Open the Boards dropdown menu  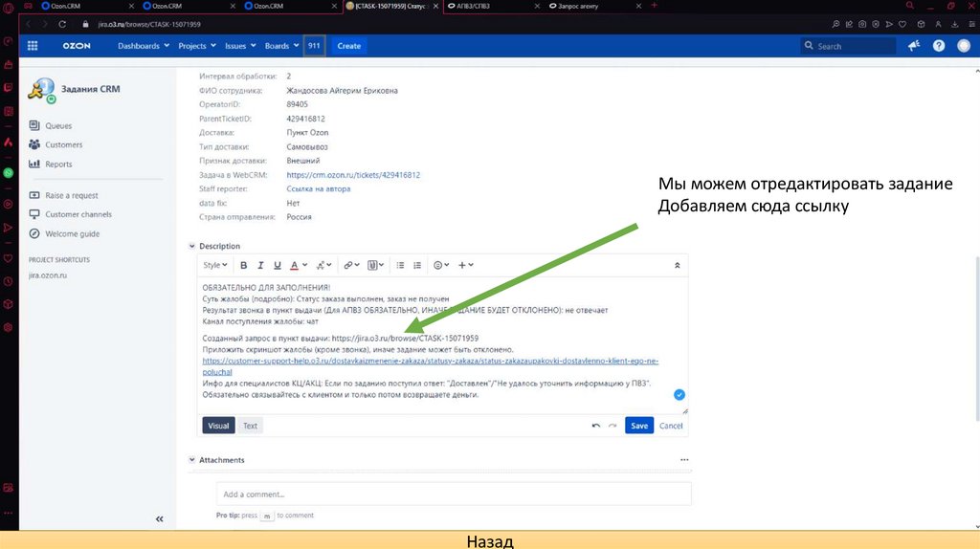click(x=281, y=46)
